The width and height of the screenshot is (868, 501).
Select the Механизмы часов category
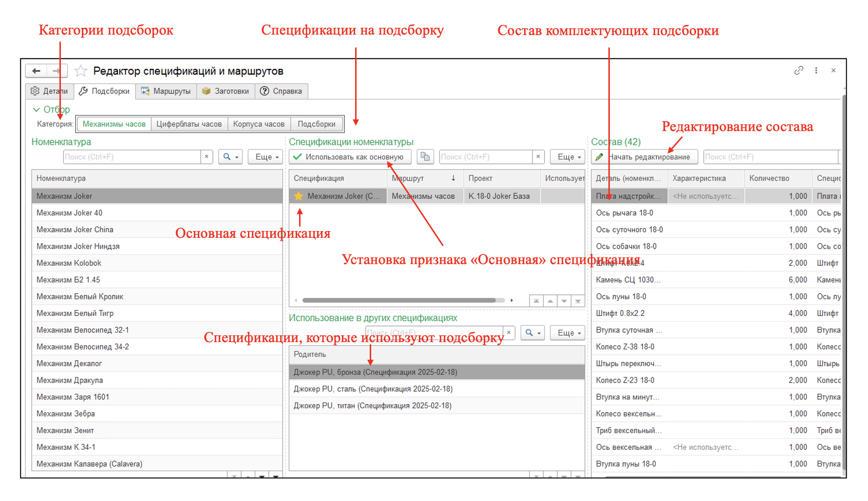114,124
